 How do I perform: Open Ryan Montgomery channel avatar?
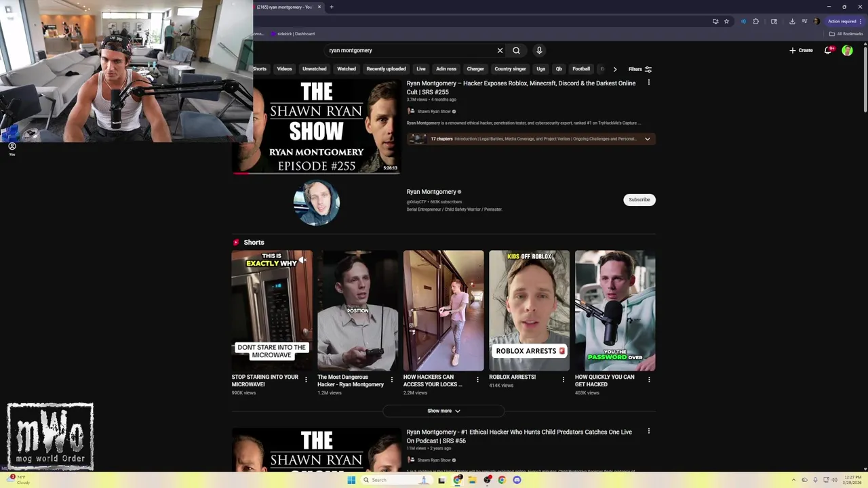[316, 202]
